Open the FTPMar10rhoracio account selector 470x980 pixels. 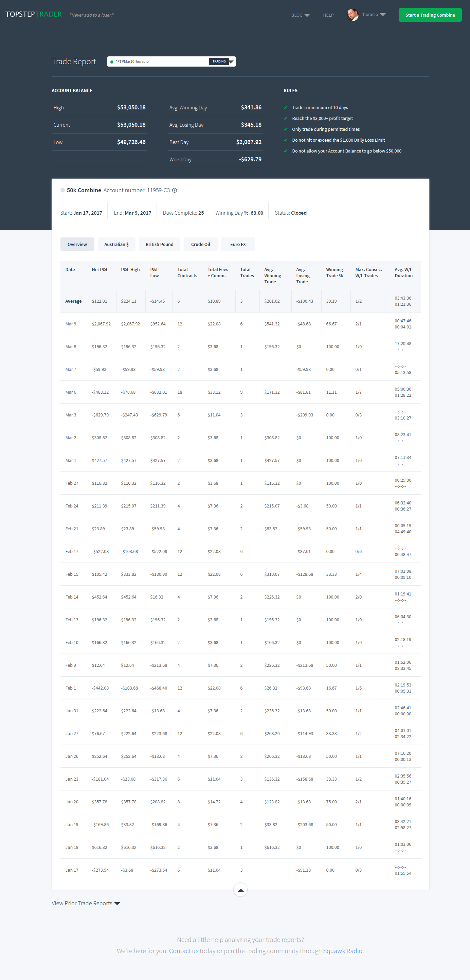(x=171, y=61)
